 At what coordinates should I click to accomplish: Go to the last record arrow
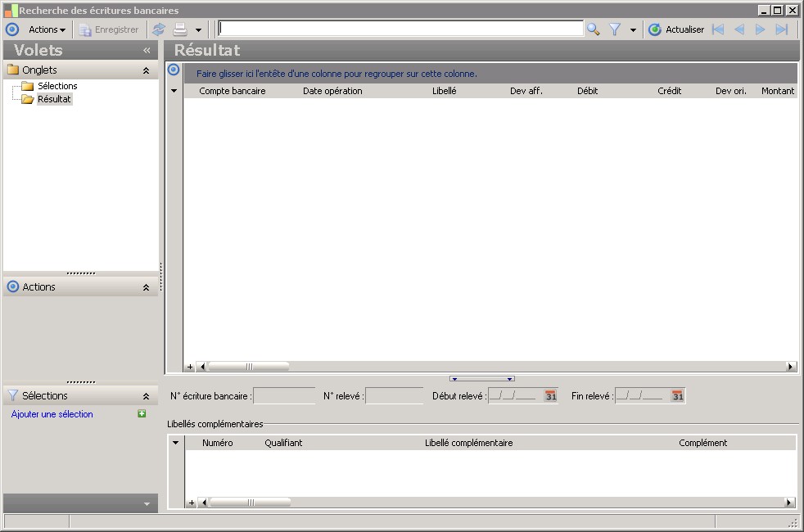[781, 29]
